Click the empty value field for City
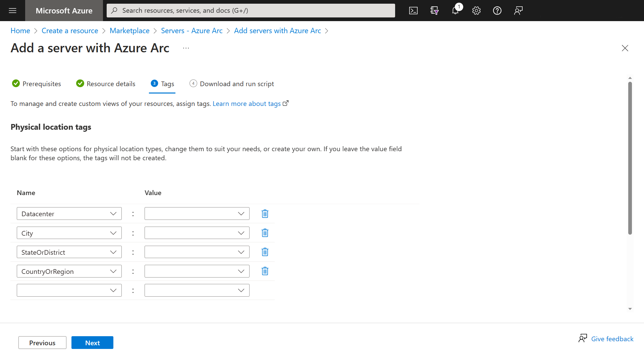Viewport: 644px width, 362px height. tap(197, 233)
